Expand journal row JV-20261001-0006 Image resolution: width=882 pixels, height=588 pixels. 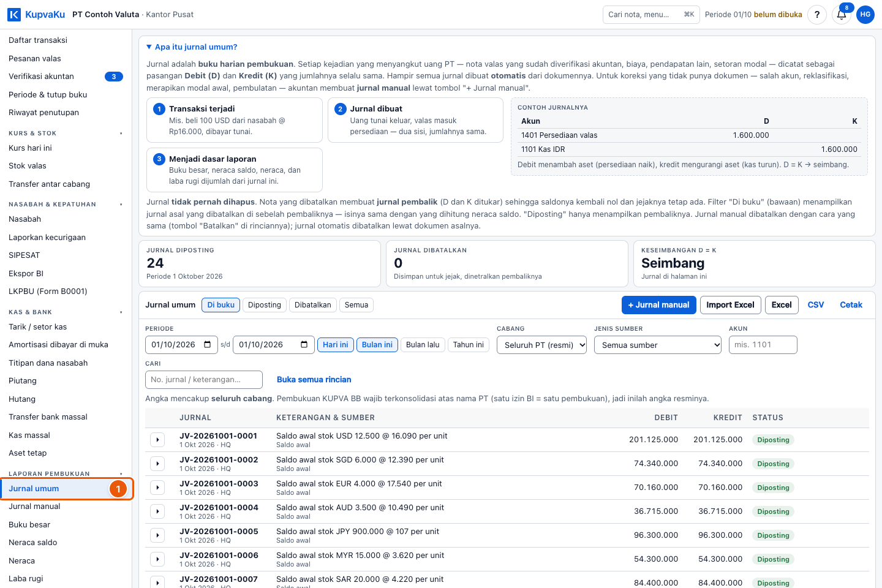[157, 559]
